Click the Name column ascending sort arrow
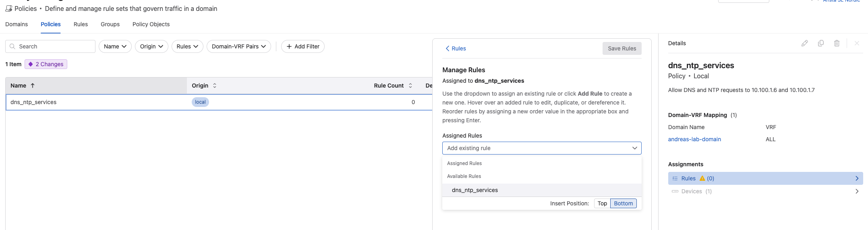This screenshot has height=230, width=868. pos(33,86)
